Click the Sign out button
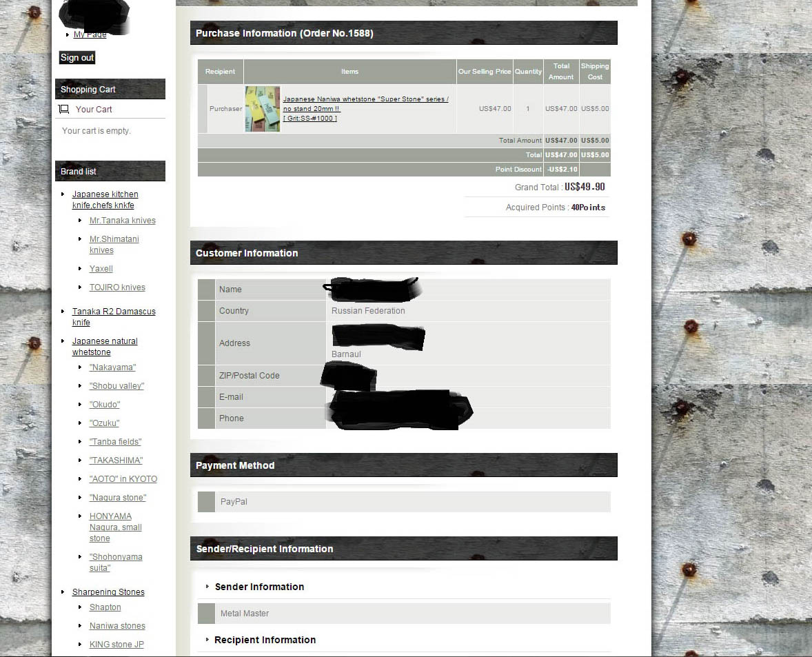This screenshot has height=657, width=812. click(77, 58)
